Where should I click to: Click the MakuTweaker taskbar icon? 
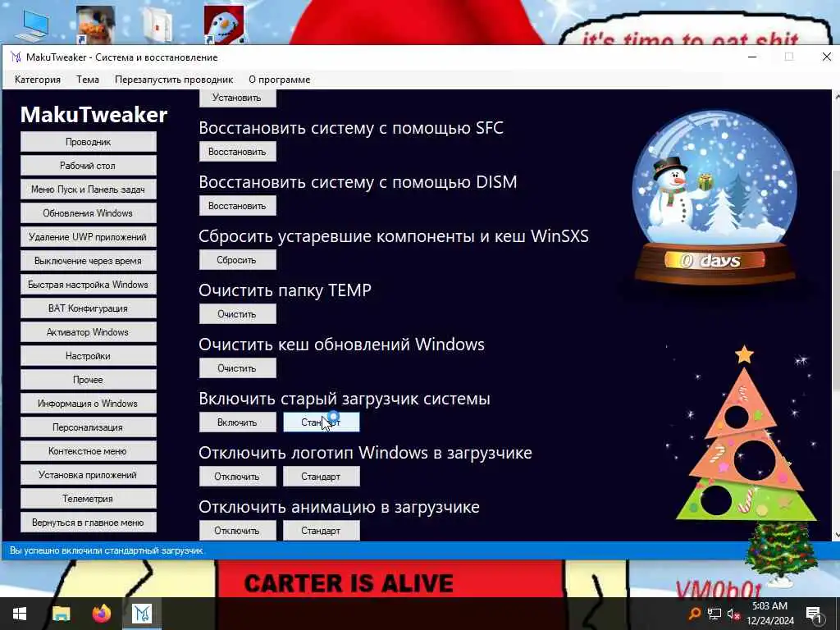142,614
